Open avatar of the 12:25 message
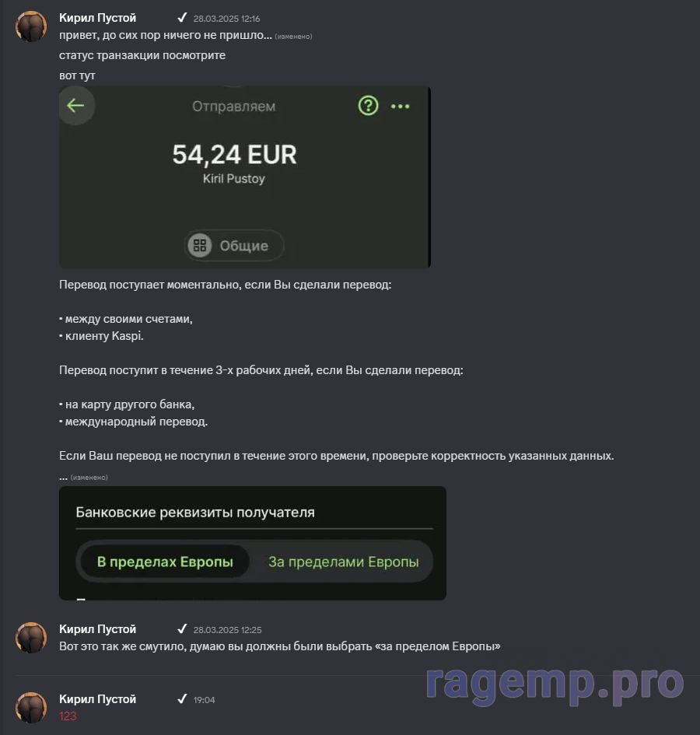Viewport: 700px width, 735px height. 31,638
